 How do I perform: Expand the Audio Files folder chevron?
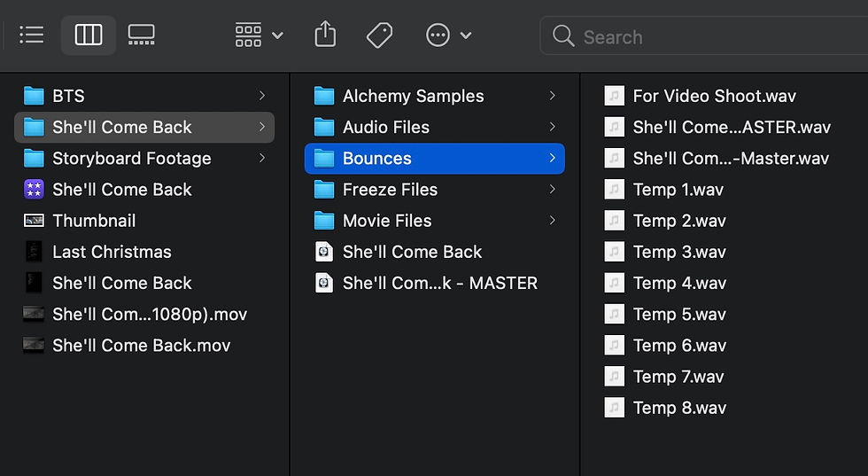(x=552, y=127)
